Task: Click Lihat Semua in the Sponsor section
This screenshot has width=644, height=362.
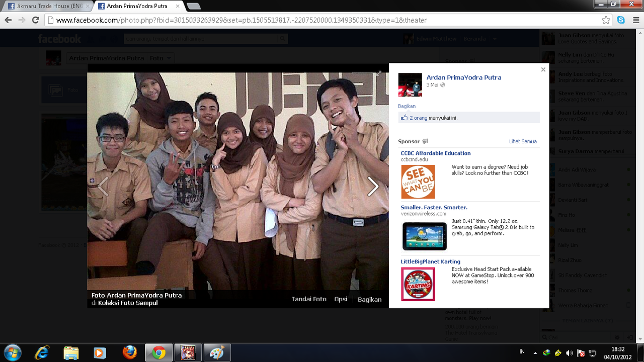Action: point(523,141)
